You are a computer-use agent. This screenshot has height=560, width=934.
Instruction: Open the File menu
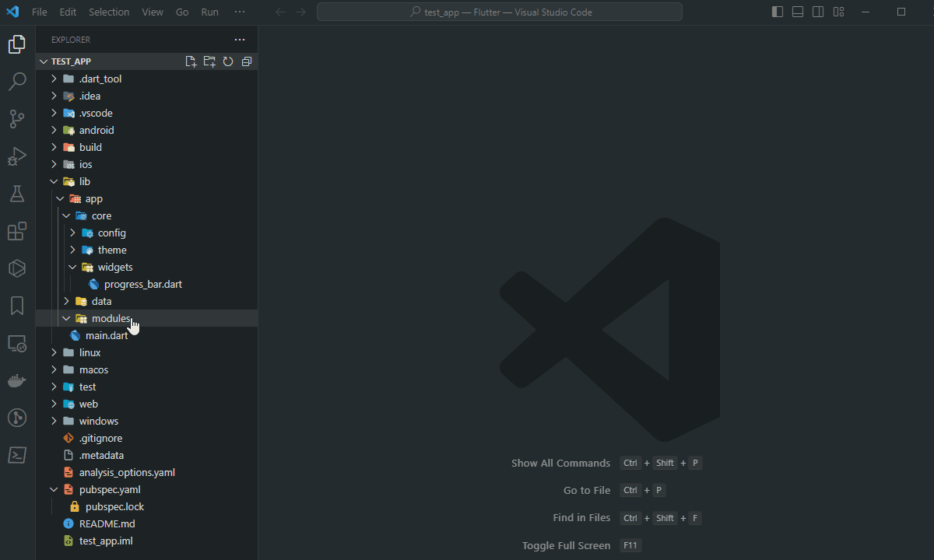tap(40, 12)
